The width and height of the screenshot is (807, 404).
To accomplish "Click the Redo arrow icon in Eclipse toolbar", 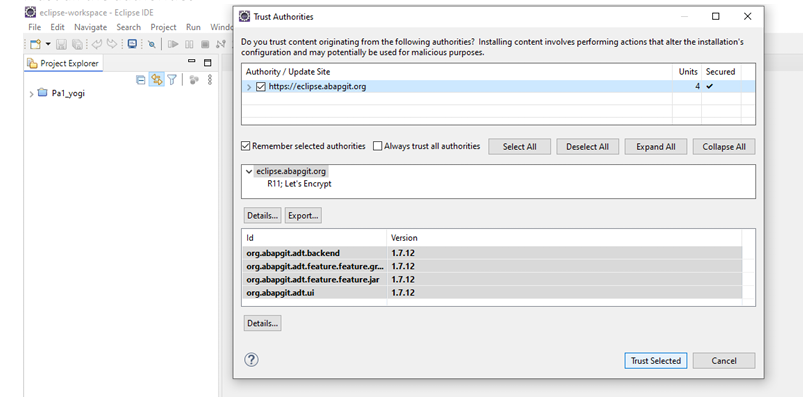I will (x=112, y=44).
